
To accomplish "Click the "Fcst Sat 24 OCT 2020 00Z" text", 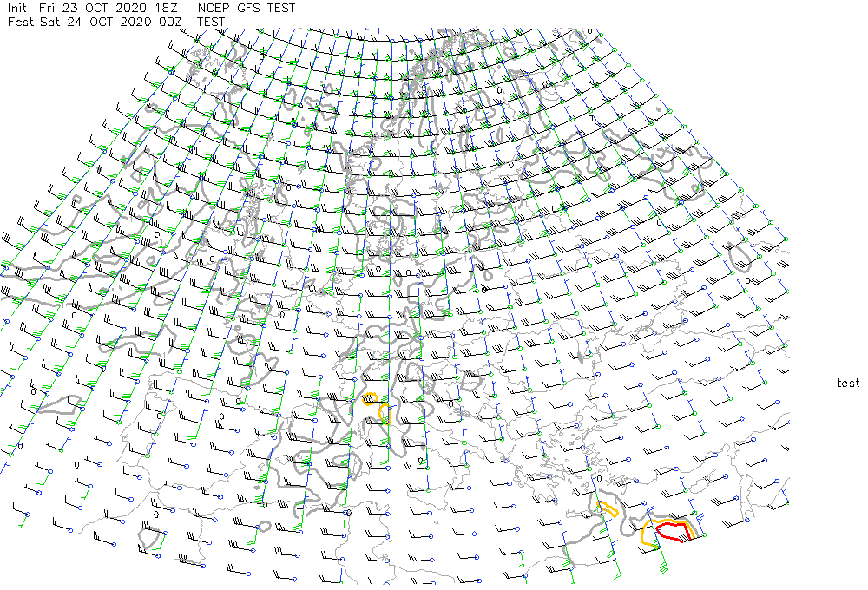I will tap(95, 23).
